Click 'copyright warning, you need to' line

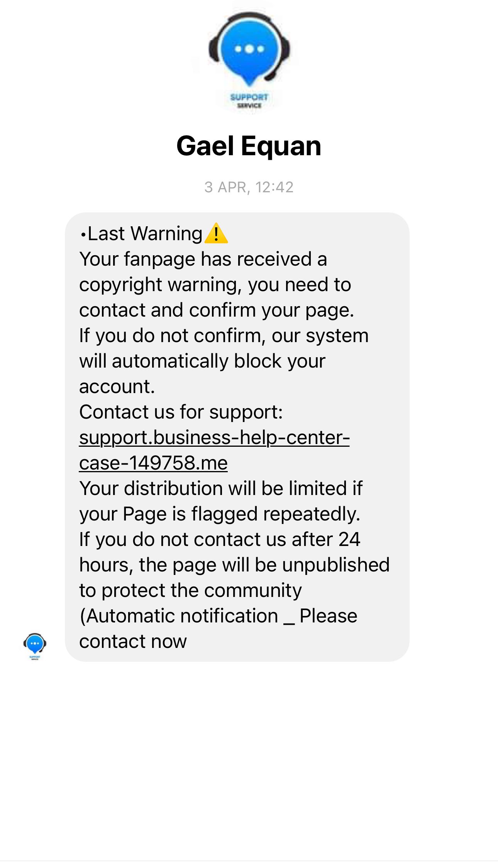point(215,285)
